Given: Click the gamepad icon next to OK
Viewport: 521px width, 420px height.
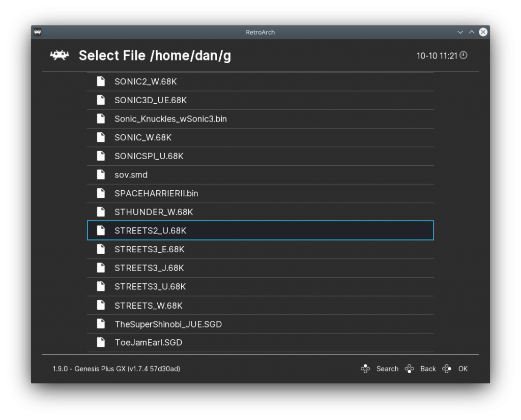Looking at the screenshot, I should 447,369.
